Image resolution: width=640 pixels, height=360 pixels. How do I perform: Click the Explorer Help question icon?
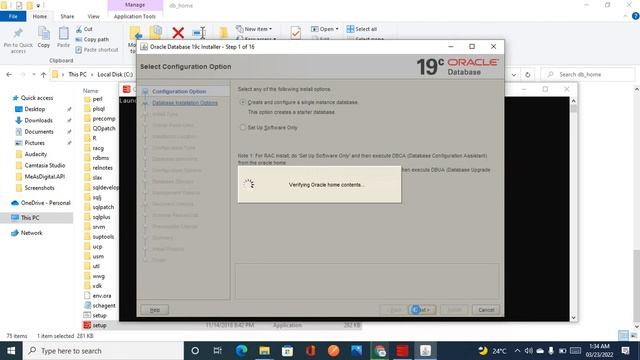point(635,16)
